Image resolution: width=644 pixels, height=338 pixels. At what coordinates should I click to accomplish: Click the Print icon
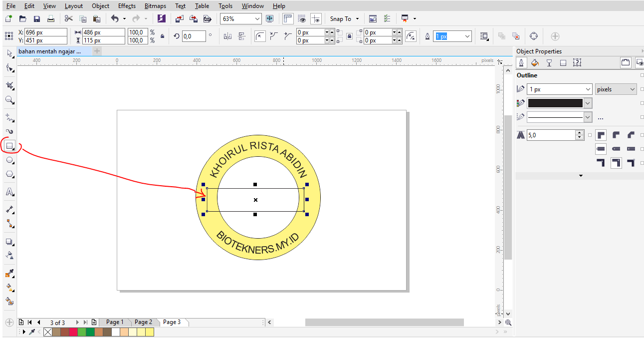pyautogui.click(x=50, y=18)
